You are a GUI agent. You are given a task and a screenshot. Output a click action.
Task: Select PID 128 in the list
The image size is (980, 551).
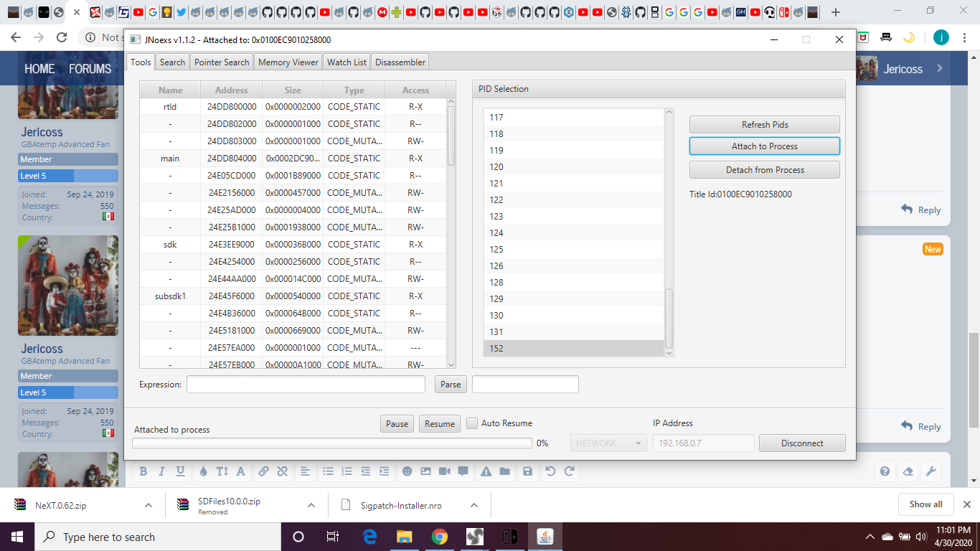click(574, 283)
